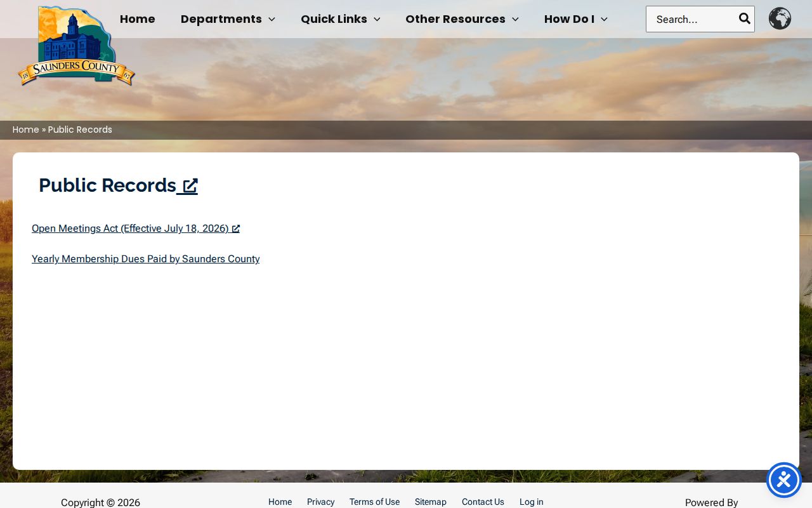Click the Powered By footer text
Image resolution: width=812 pixels, height=508 pixels.
(x=712, y=502)
